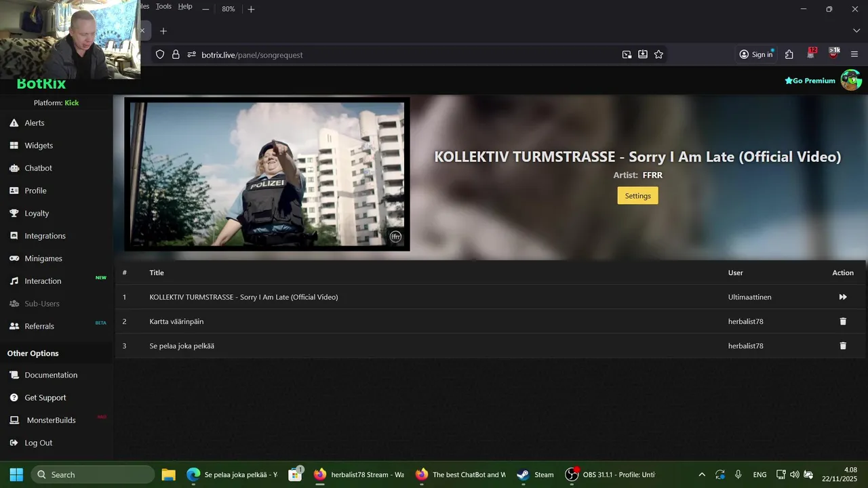868x488 pixels.
Task: Click the lock site security icon
Action: tap(176, 55)
